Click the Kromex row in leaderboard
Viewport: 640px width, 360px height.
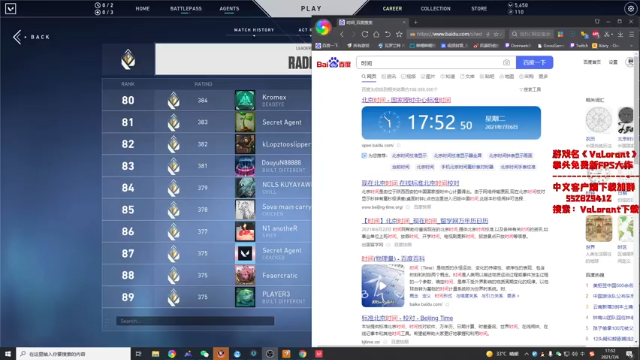(x=207, y=100)
